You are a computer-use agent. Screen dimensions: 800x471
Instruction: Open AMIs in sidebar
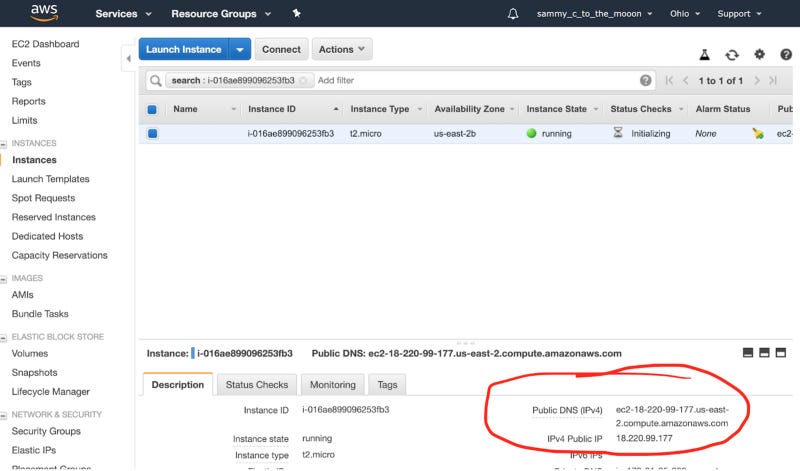[x=22, y=294]
